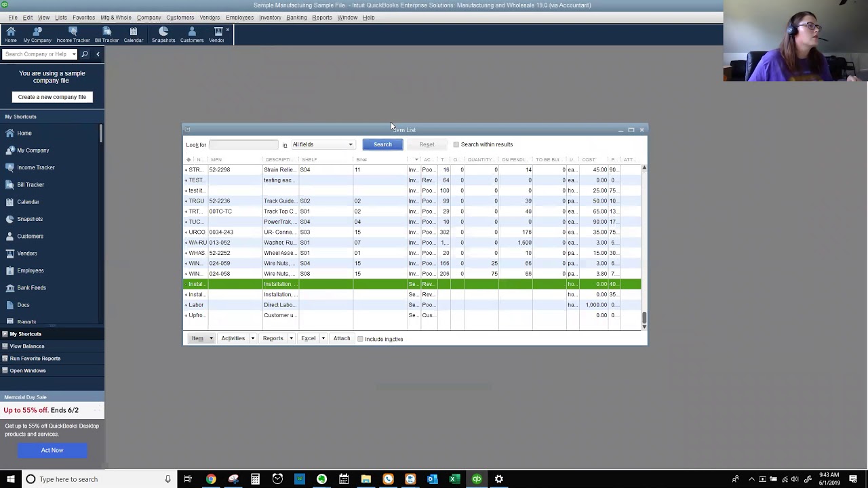Viewport: 868px width, 488px height.
Task: Open Employees in the sidebar shortcuts
Action: [x=30, y=270]
